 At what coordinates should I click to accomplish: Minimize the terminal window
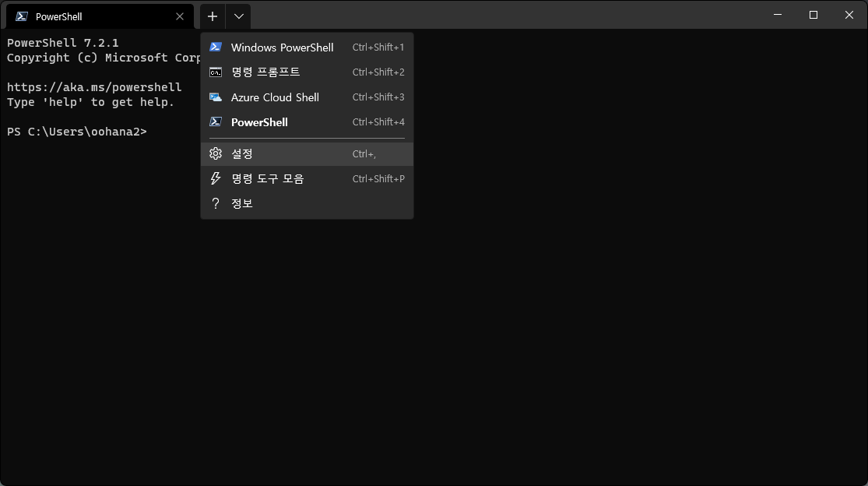pos(778,15)
